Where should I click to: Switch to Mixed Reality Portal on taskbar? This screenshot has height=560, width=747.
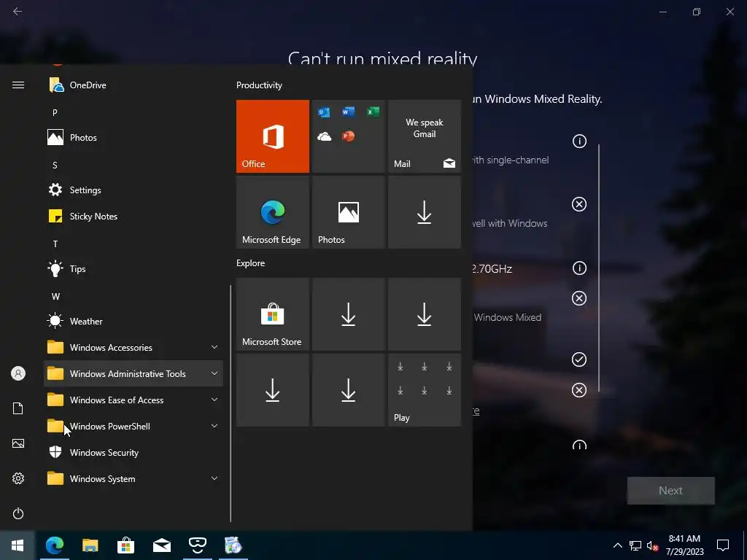coord(197,545)
